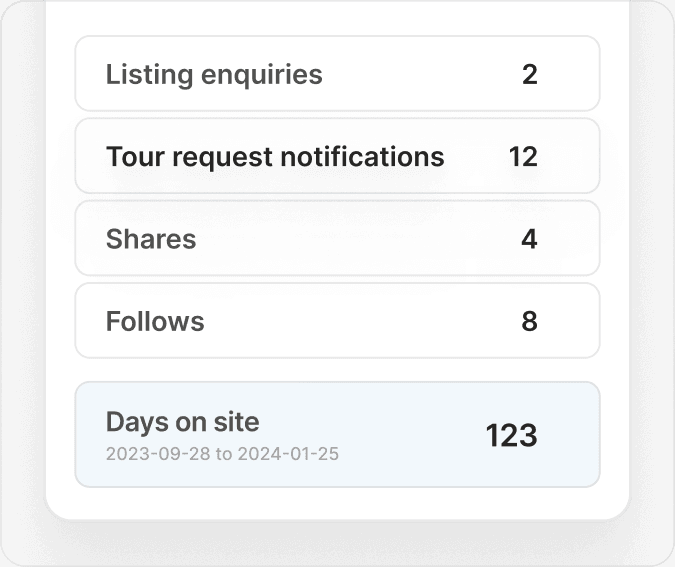Click the end date 2024-01-25
This screenshot has width=675, height=567.
point(288,454)
